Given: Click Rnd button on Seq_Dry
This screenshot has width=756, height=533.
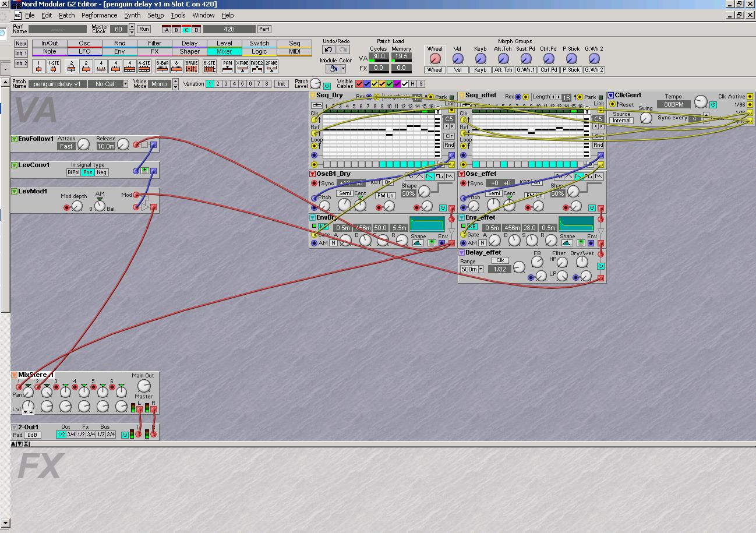Looking at the screenshot, I should click(x=449, y=145).
